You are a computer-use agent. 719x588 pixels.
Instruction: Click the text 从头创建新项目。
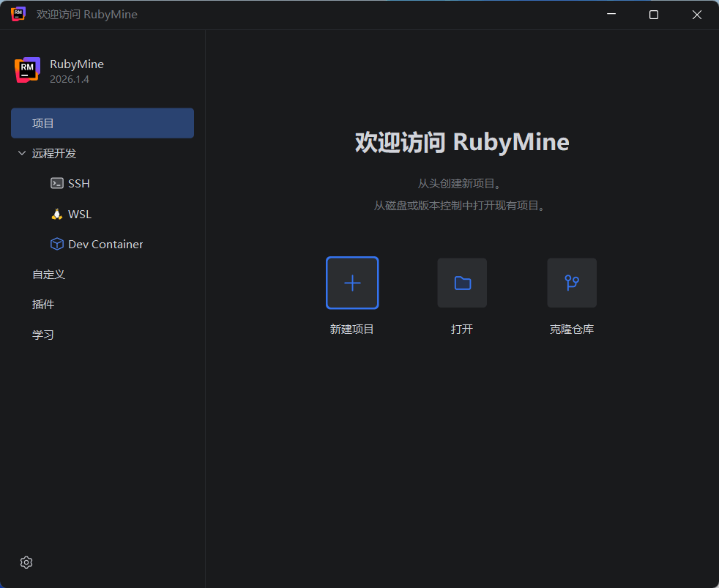coord(460,184)
